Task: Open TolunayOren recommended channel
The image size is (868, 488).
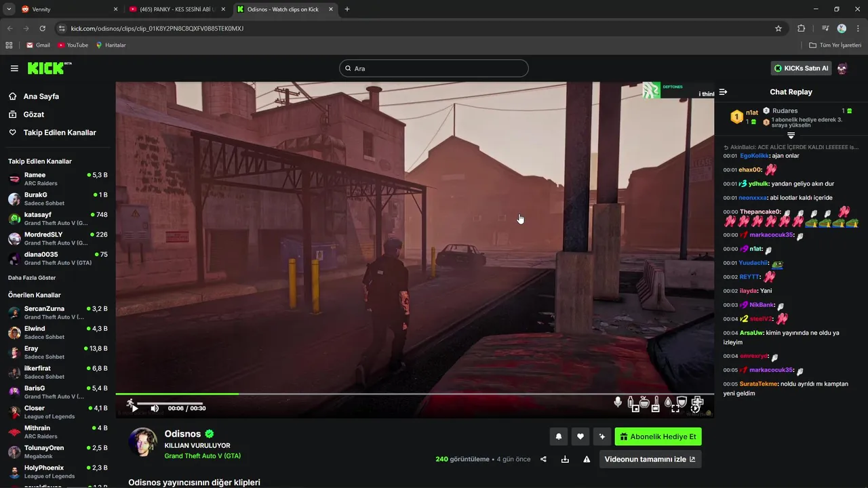Action: pos(58,451)
